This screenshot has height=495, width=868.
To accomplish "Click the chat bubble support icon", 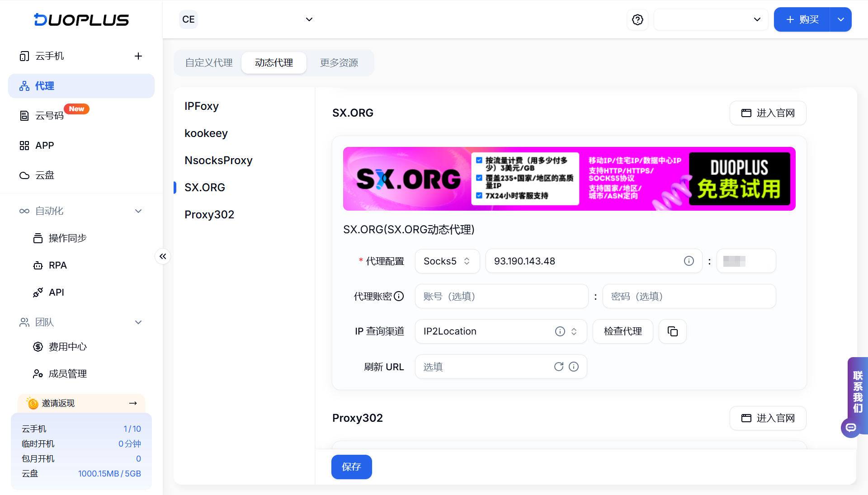I will [x=851, y=427].
